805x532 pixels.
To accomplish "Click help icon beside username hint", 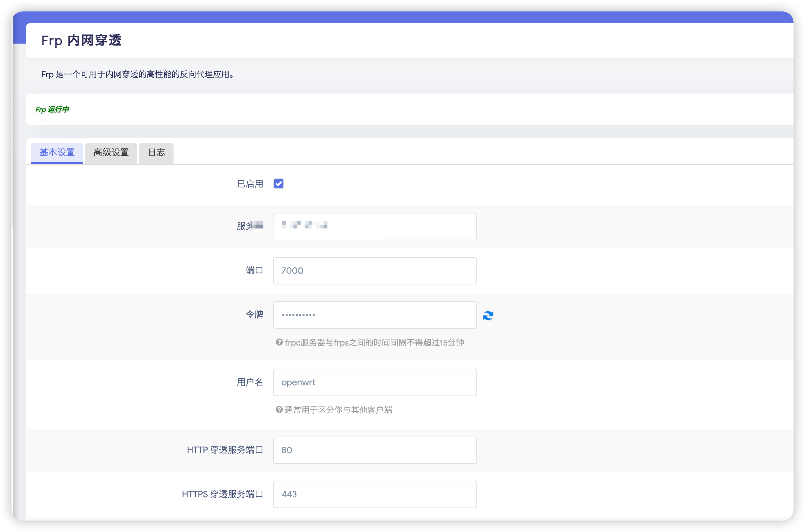I will 279,410.
